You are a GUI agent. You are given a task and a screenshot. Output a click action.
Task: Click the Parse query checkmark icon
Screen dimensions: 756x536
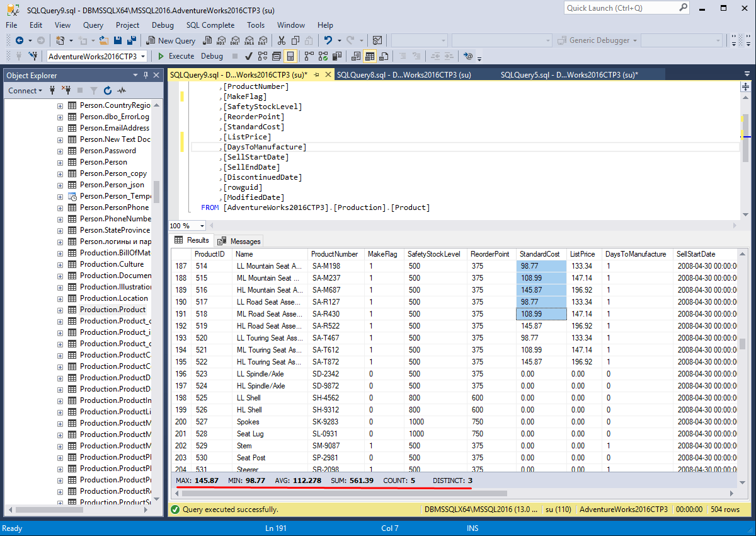click(249, 56)
